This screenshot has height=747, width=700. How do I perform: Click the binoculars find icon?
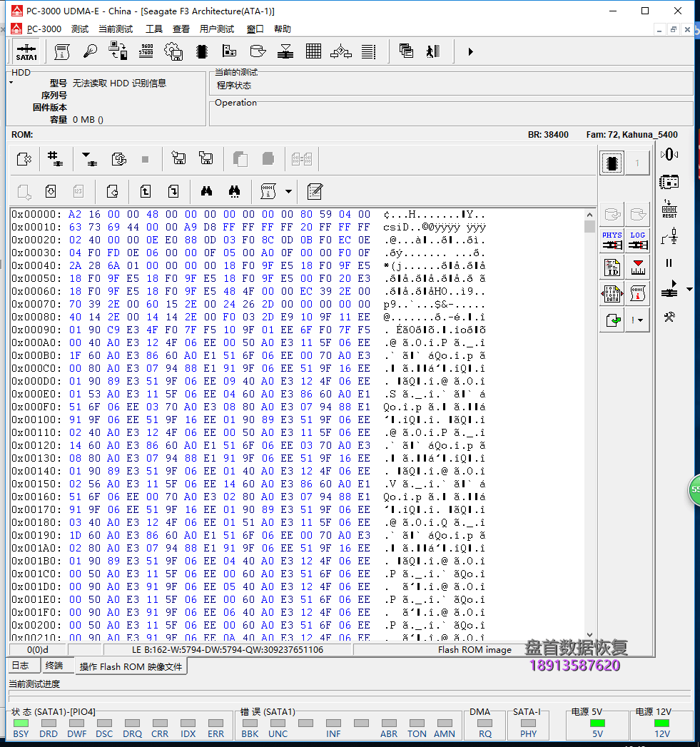(206, 191)
